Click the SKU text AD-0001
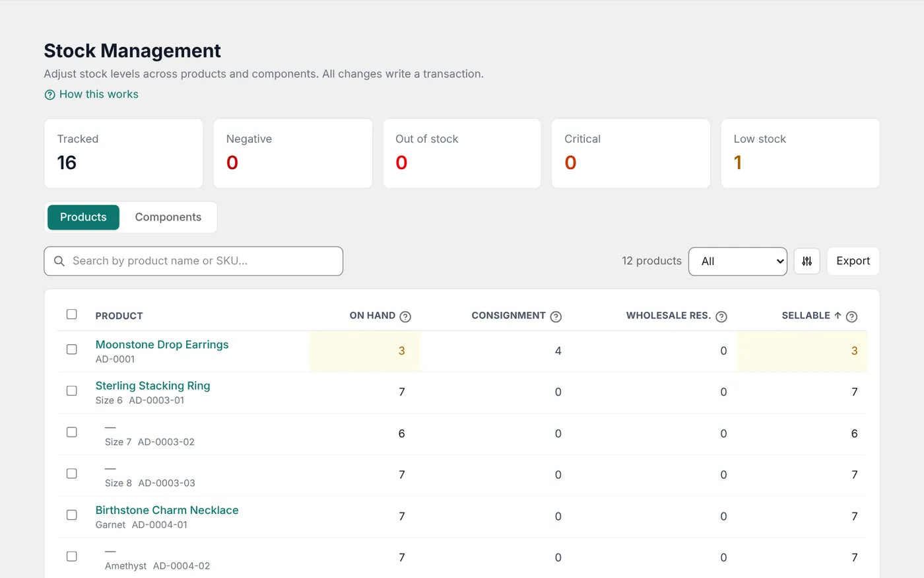The width and height of the screenshot is (924, 578). coord(115,359)
